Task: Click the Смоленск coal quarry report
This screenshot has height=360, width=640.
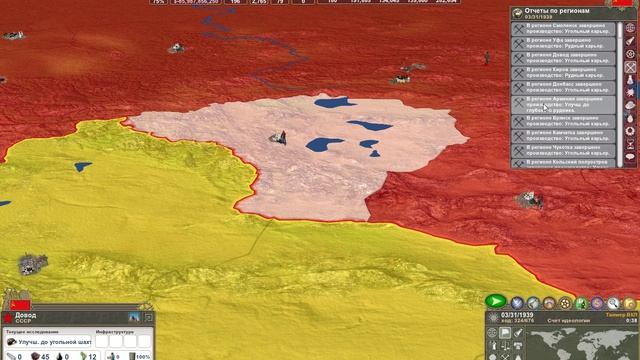Action: click(x=563, y=29)
